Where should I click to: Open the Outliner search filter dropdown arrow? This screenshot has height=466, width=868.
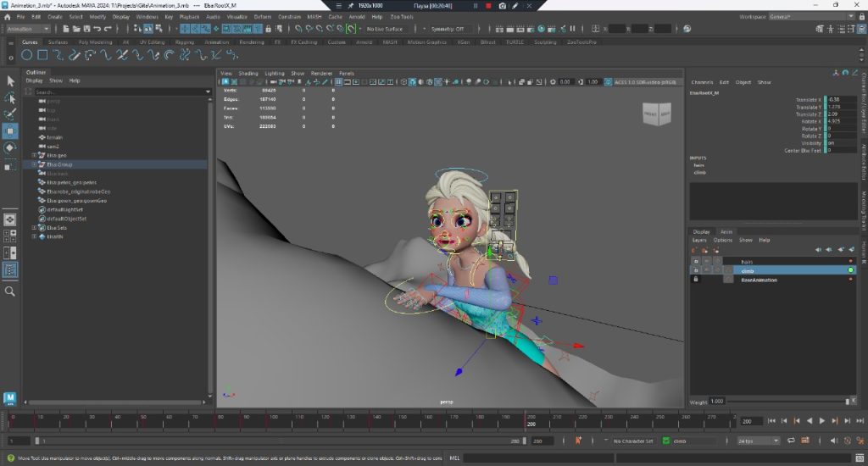point(208,92)
